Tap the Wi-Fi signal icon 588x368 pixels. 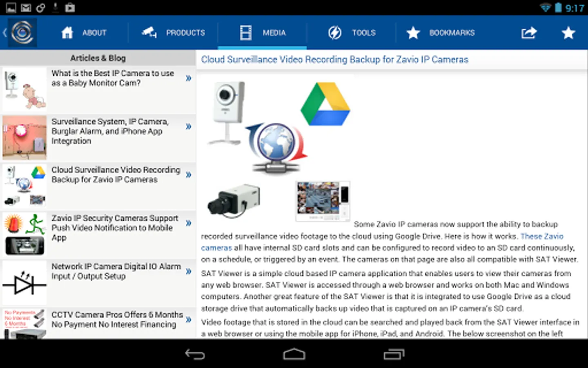pyautogui.click(x=546, y=8)
